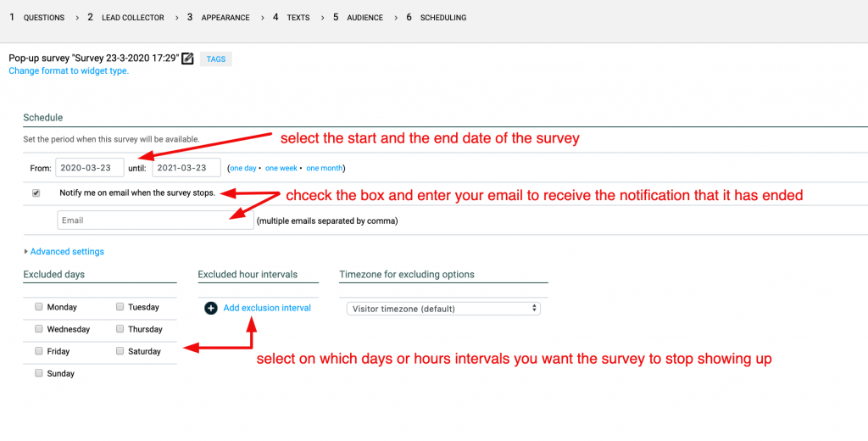Go to the Questions step

(37, 17)
